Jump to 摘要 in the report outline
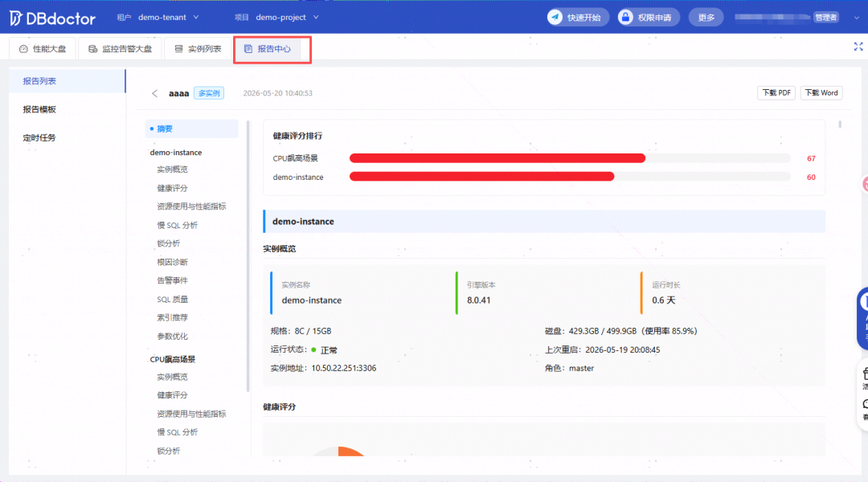 click(191, 129)
